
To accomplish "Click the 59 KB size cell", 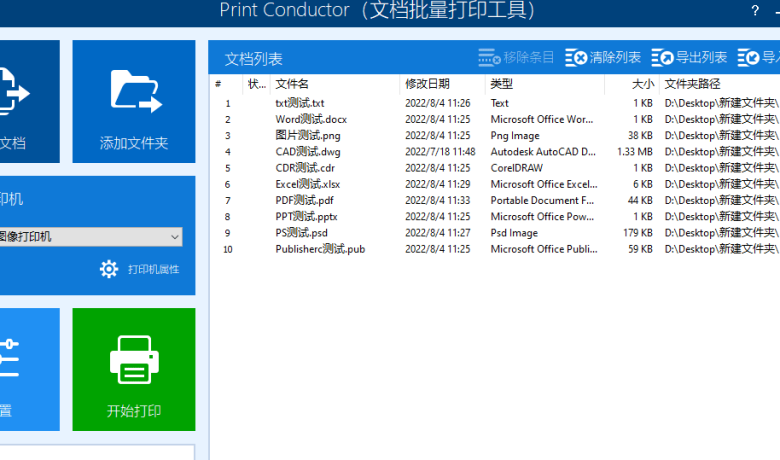I will click(x=640, y=249).
